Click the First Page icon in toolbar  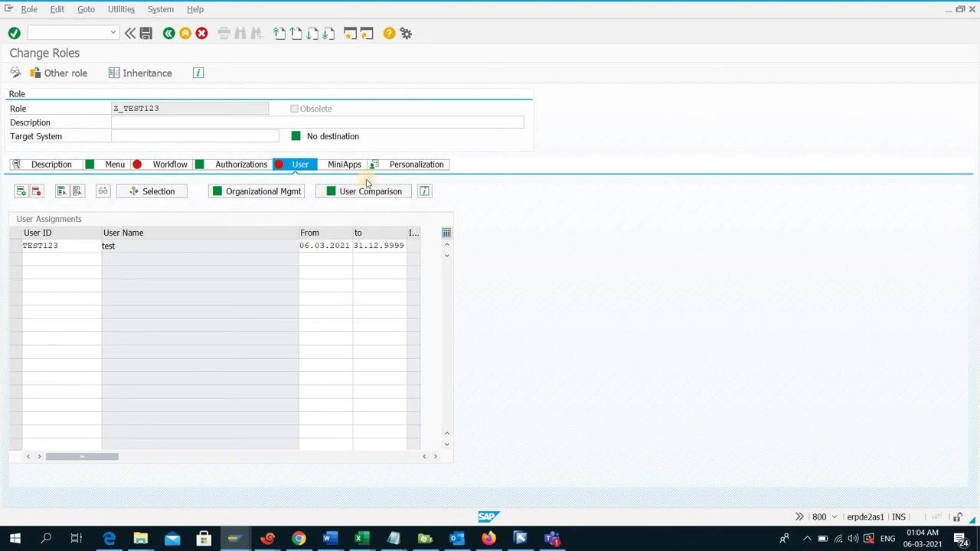coord(279,33)
